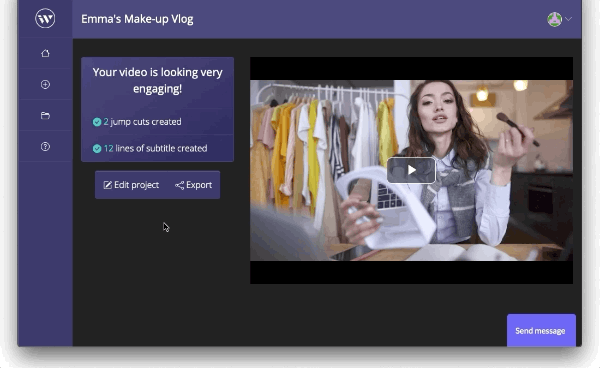Click the plus circle new project icon
600x368 pixels.
pos(45,85)
